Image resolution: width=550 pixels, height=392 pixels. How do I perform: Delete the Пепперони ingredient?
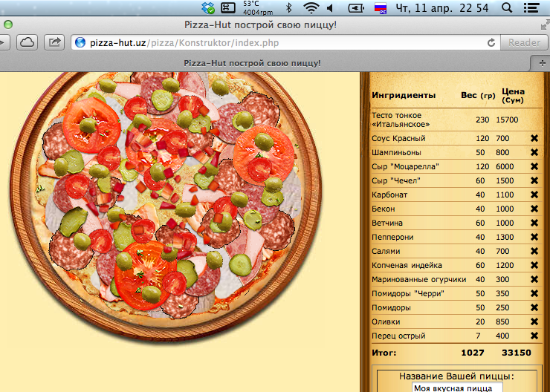tap(534, 237)
